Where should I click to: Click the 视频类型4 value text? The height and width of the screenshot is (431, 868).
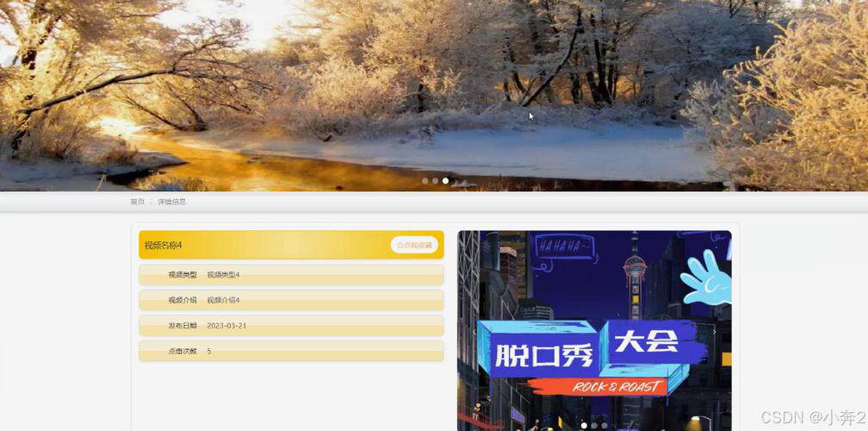coord(224,275)
